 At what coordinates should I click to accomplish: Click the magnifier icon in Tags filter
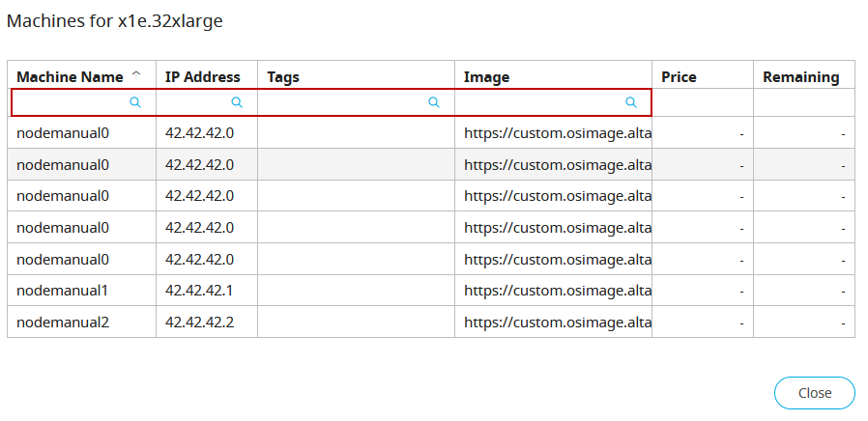(434, 102)
